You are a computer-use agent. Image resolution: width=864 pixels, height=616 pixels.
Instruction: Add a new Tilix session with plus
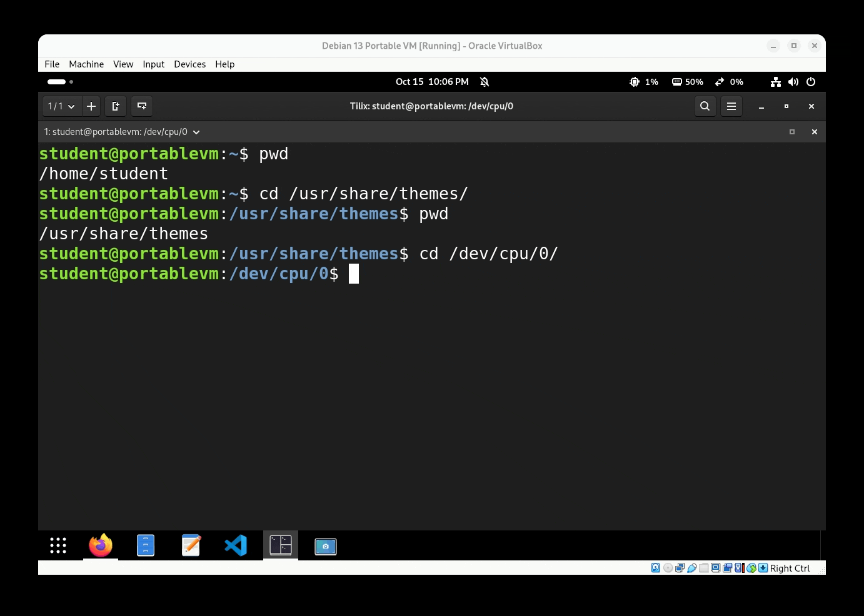(91, 106)
